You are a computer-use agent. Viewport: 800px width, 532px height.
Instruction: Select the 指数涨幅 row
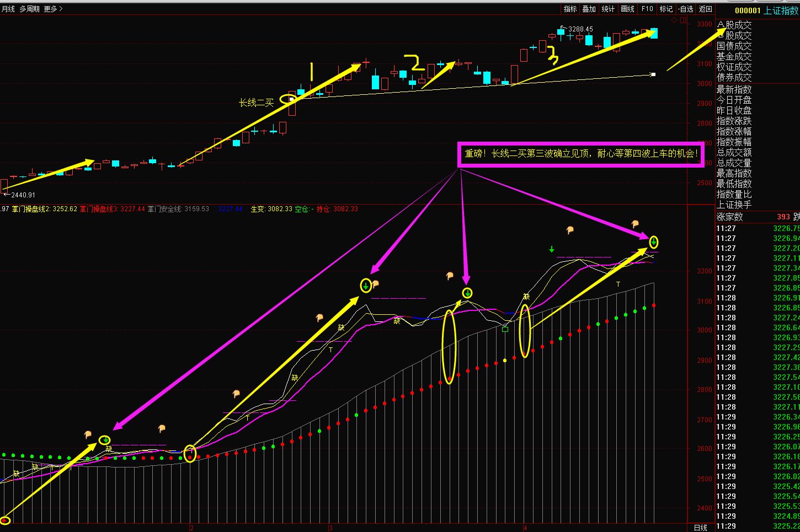coord(734,131)
